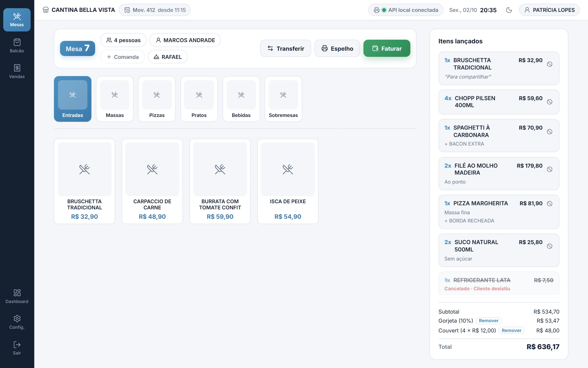Click the green Faturar button
This screenshot has height=368, width=588.
click(x=387, y=48)
